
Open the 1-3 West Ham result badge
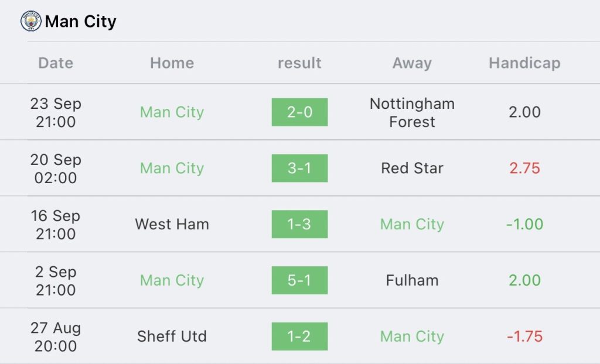tap(299, 224)
